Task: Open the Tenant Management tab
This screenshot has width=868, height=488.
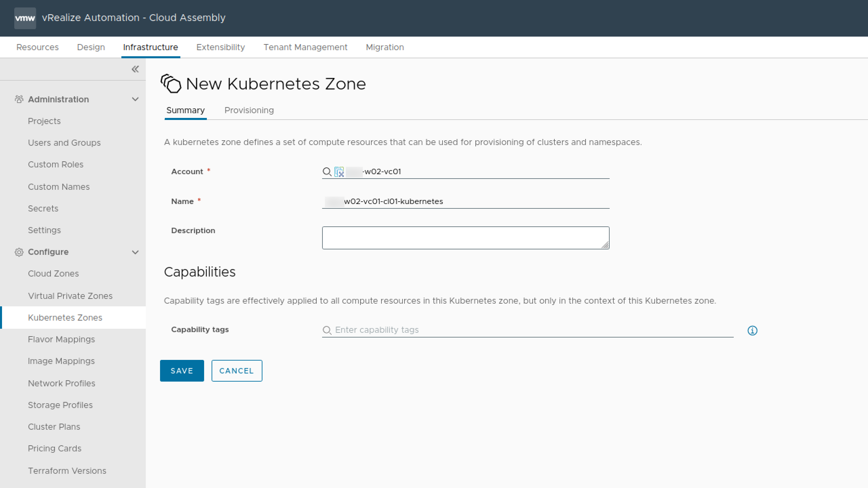Action: (305, 47)
